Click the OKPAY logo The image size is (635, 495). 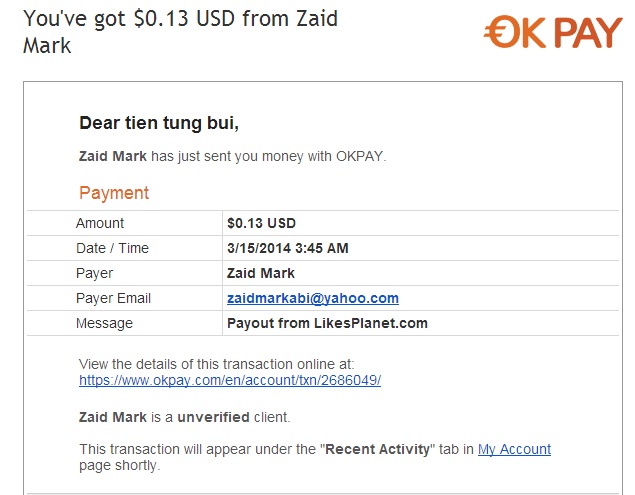tap(552, 33)
